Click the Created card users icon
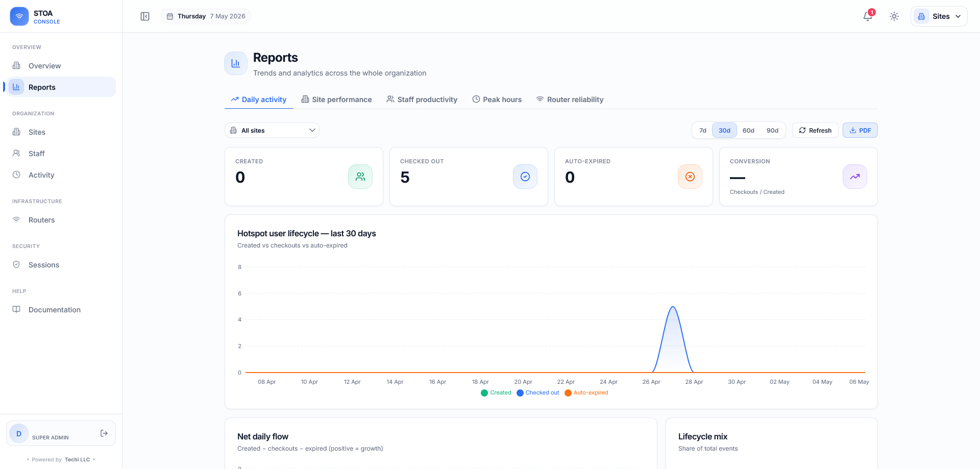 coord(360,177)
